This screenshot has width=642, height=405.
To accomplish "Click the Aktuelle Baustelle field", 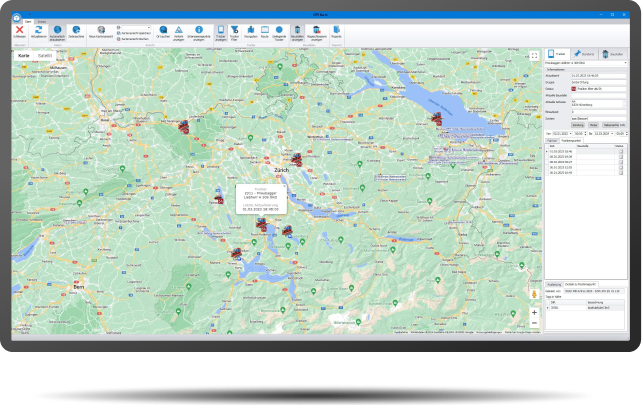I will pos(599,95).
